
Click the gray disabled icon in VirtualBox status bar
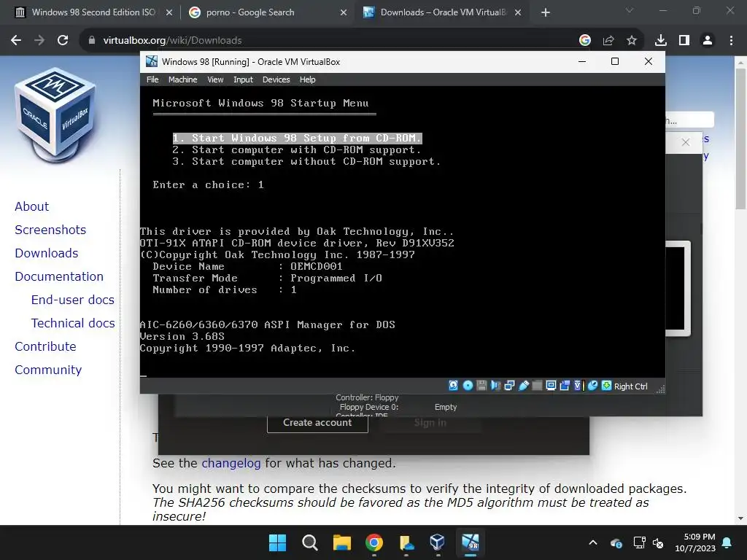point(537,386)
